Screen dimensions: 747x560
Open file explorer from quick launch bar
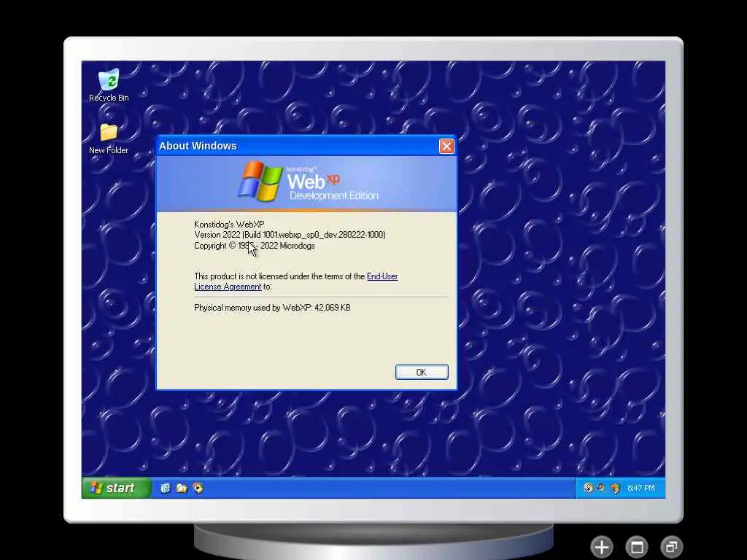[182, 488]
